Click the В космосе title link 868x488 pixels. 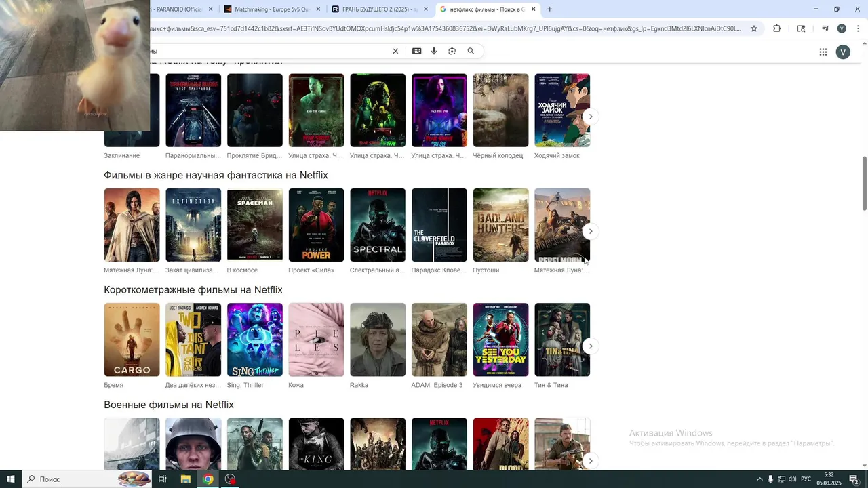[x=242, y=270]
